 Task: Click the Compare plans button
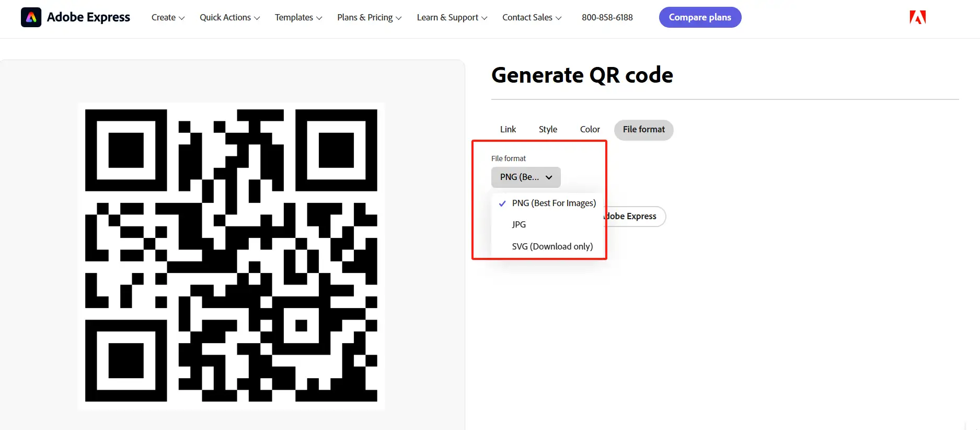tap(700, 17)
